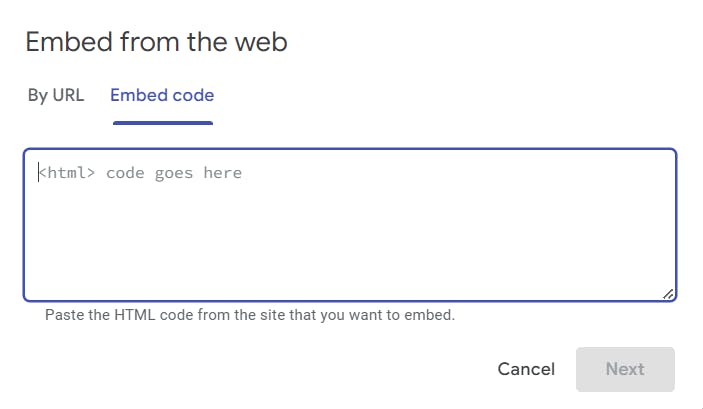The width and height of the screenshot is (703, 409).
Task: Click inside the HTML code text area
Action: [350, 225]
